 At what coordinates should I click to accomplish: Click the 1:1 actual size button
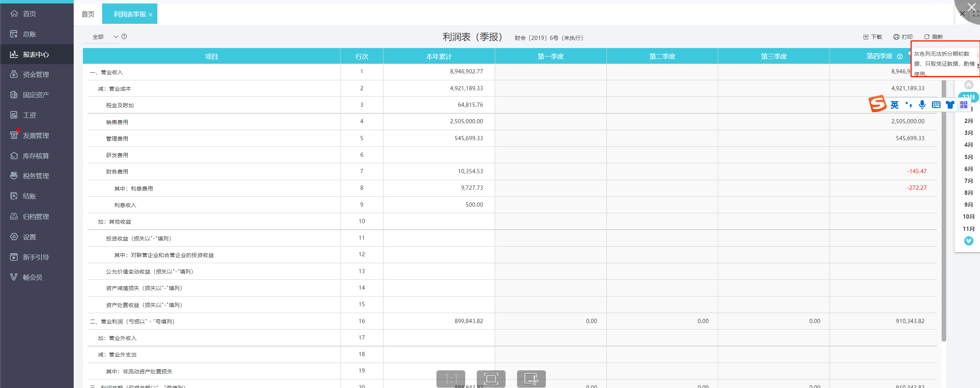451,379
